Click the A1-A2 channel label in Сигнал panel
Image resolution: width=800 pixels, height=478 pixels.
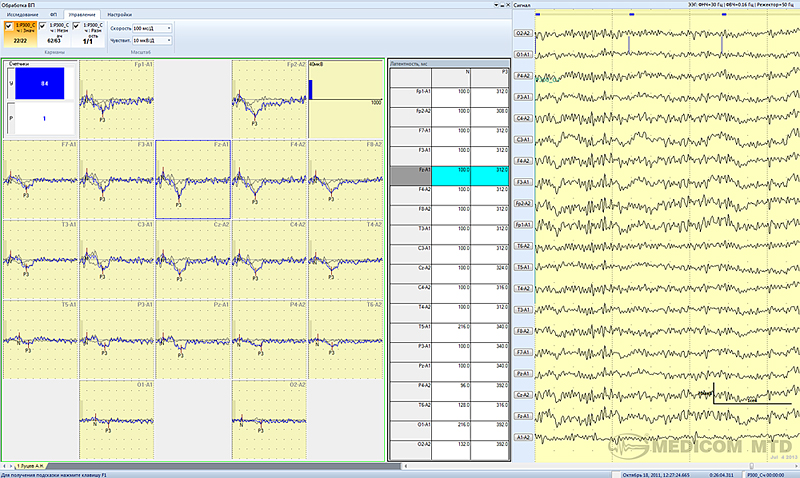click(523, 437)
